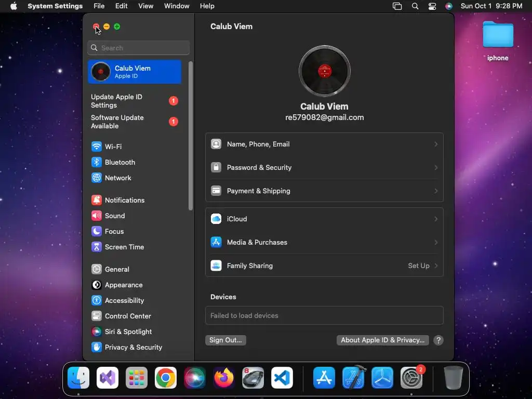Screen dimensions: 532x399
Task: Open Payment & Shipping row
Action: pyautogui.click(x=324, y=191)
